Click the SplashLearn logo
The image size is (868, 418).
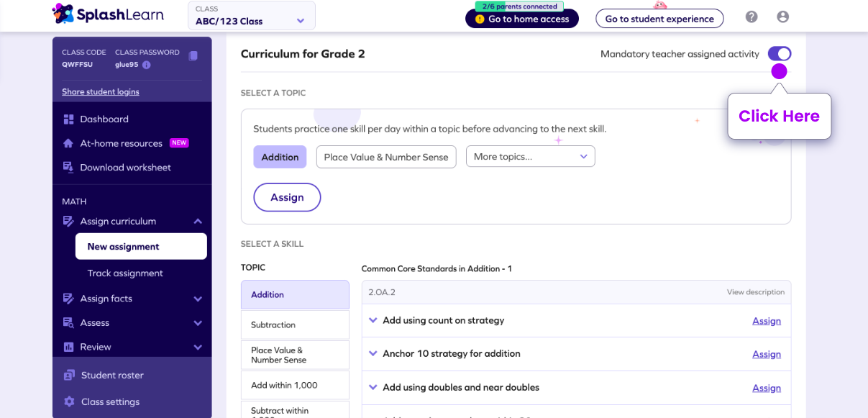[x=108, y=14]
